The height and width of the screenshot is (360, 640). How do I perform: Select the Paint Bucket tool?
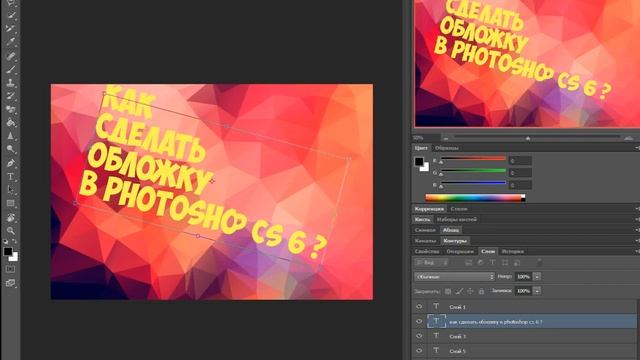(x=11, y=122)
